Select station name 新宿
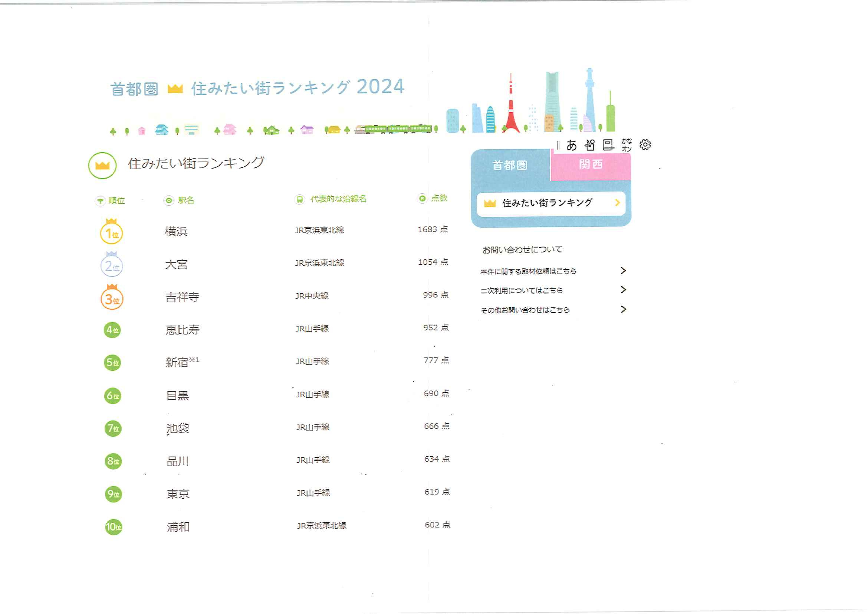Image resolution: width=868 pixels, height=614 pixels. 177,362
